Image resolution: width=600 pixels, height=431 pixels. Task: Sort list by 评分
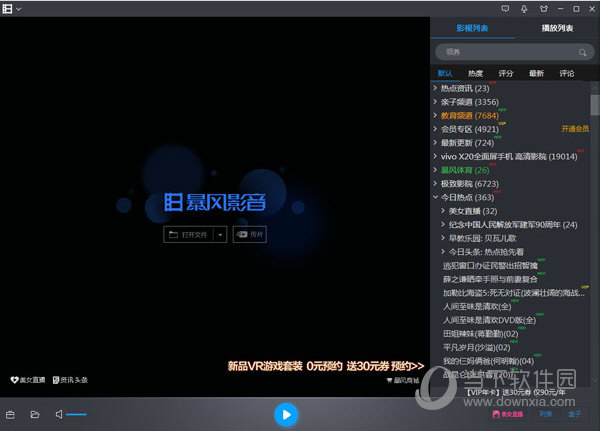click(506, 73)
